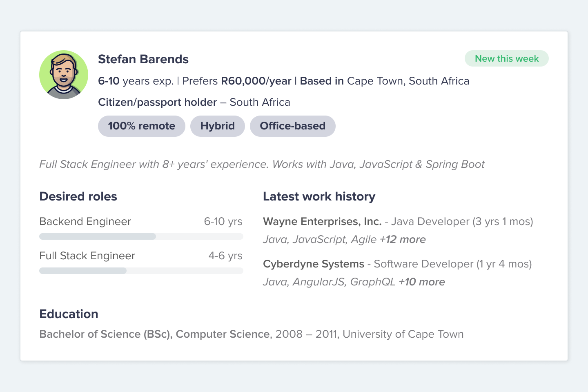Click Stefan Barends' avatar picture
Image resolution: width=588 pixels, height=392 pixels.
[x=64, y=75]
